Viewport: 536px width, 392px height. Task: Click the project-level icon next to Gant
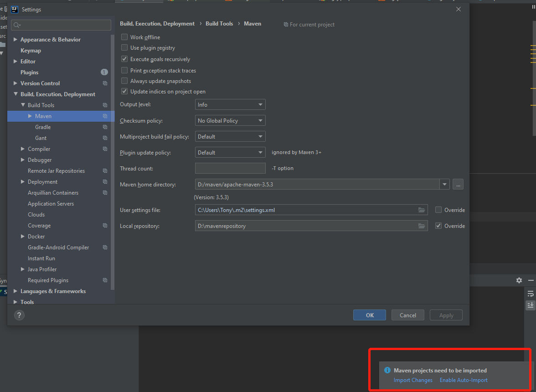click(105, 138)
